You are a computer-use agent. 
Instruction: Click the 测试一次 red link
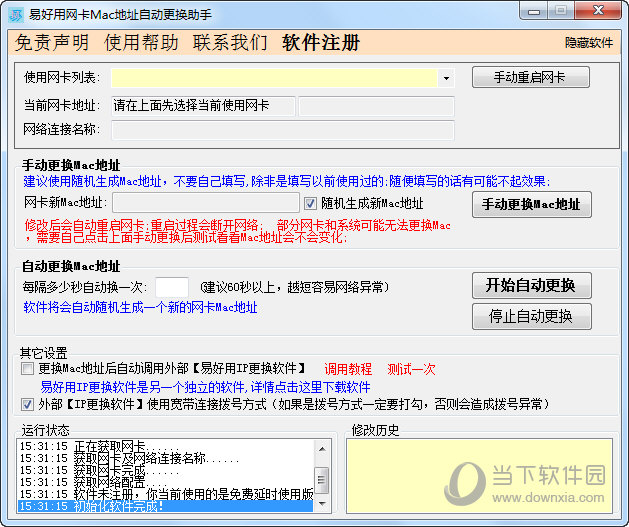click(x=411, y=369)
